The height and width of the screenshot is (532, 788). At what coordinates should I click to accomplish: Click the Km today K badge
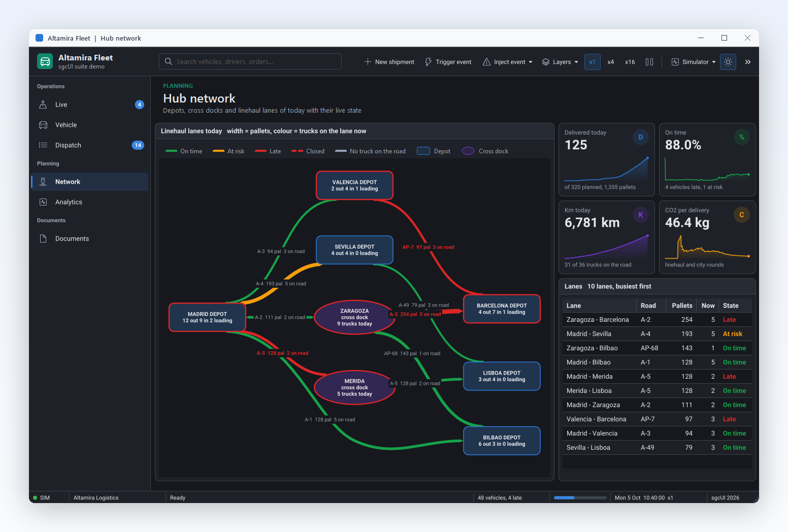[641, 215]
